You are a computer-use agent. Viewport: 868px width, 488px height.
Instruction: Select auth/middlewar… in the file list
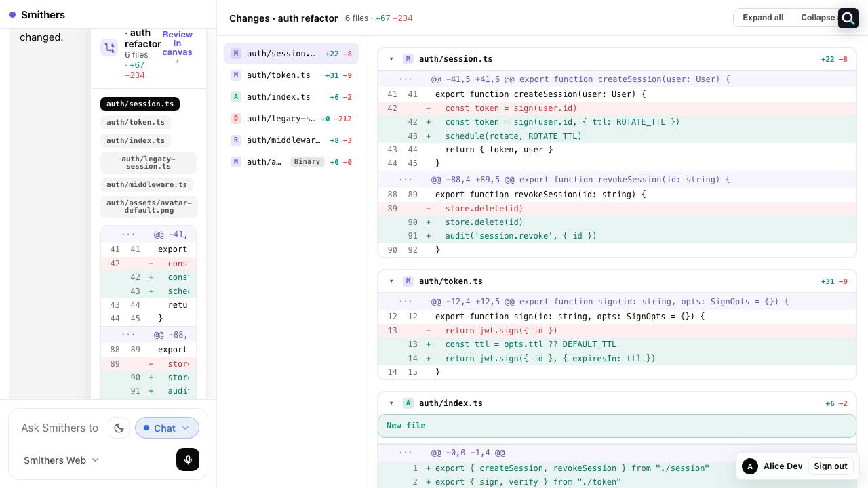(291, 140)
